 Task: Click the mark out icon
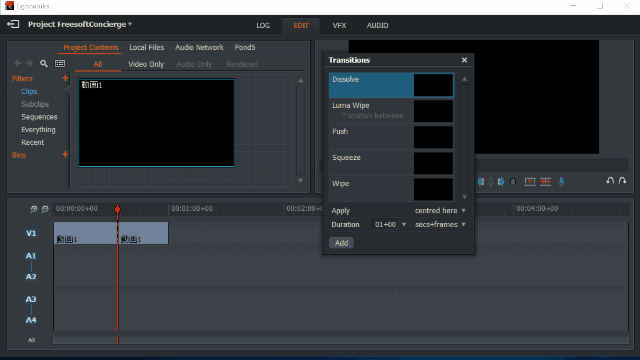click(x=501, y=182)
